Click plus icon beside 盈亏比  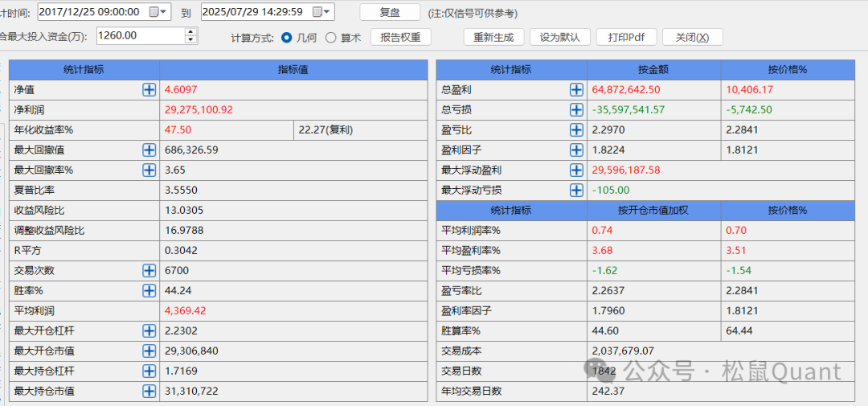tap(576, 130)
